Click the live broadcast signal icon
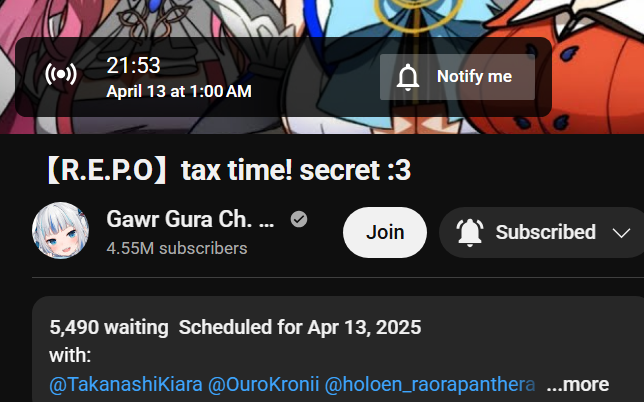This screenshot has height=402, width=644. pos(61,74)
